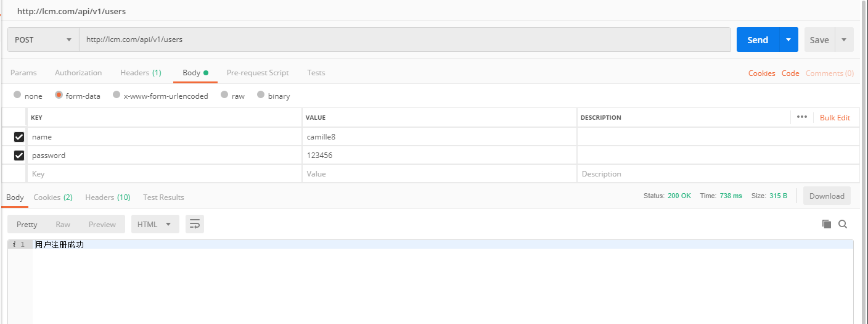Open the response Headers (10) tab
This screenshot has height=324, width=868.
(107, 197)
